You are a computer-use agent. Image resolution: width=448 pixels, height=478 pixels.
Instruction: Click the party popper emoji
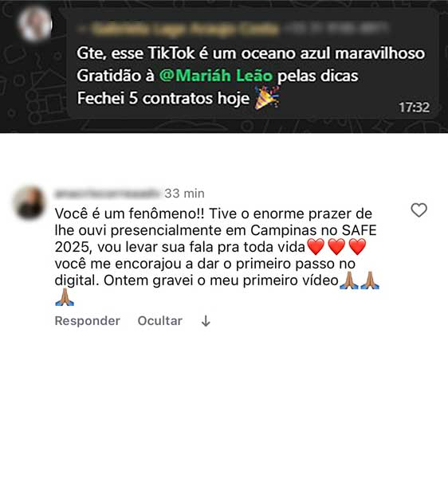point(267,98)
